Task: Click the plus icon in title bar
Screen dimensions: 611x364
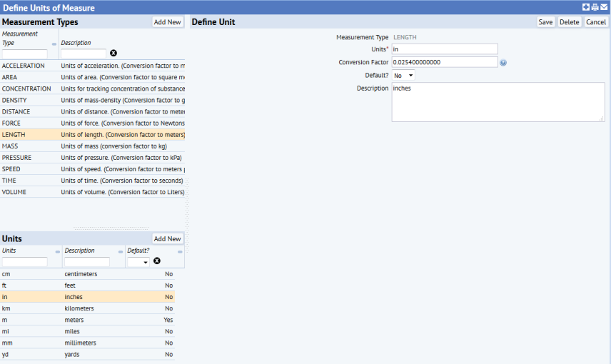Action: pyautogui.click(x=586, y=7)
